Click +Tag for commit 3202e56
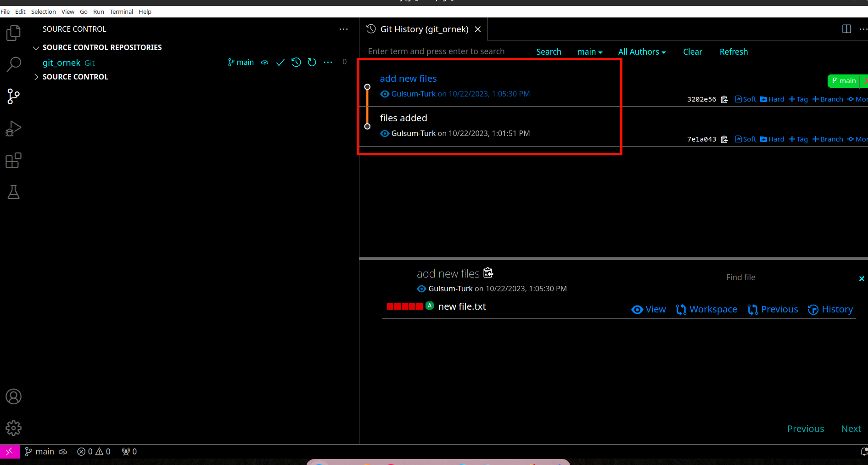868x465 pixels. tap(798, 99)
